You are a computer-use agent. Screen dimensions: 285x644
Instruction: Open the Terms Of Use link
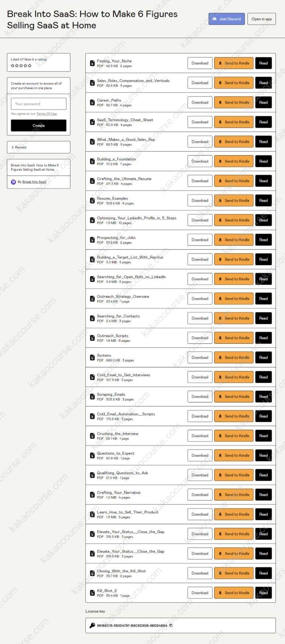coord(47,114)
